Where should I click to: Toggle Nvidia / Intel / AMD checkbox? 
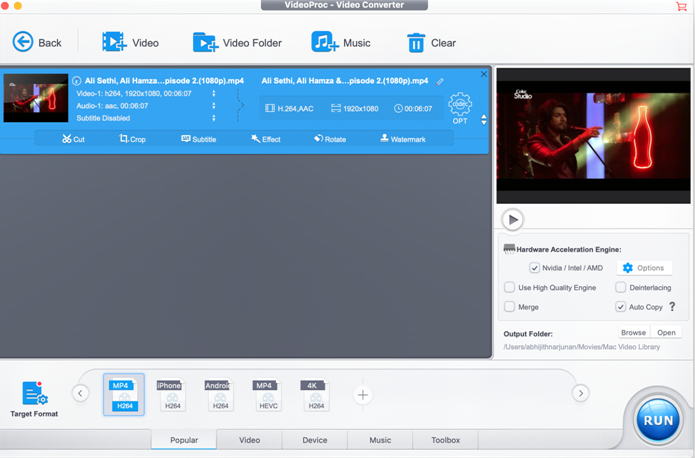click(x=535, y=268)
